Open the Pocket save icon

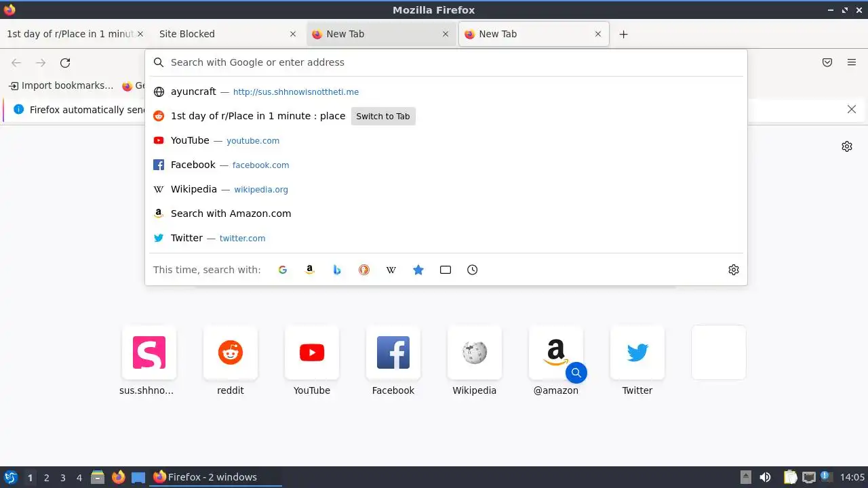827,62
